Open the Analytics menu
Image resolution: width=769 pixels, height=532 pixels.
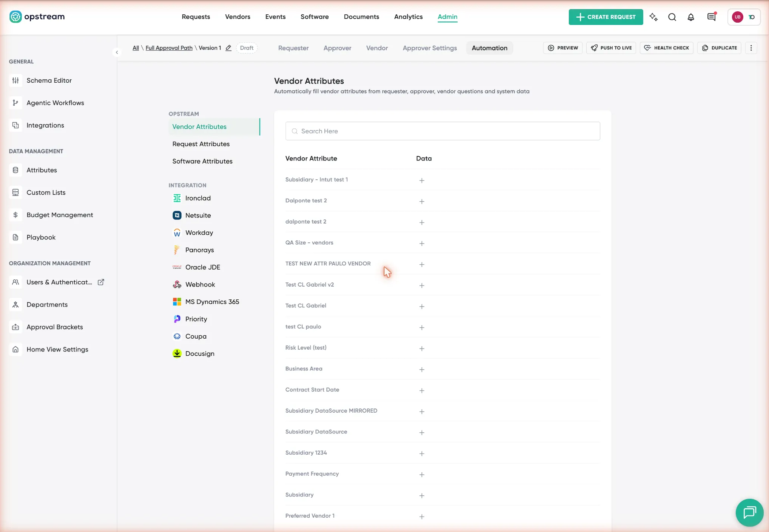pyautogui.click(x=408, y=17)
